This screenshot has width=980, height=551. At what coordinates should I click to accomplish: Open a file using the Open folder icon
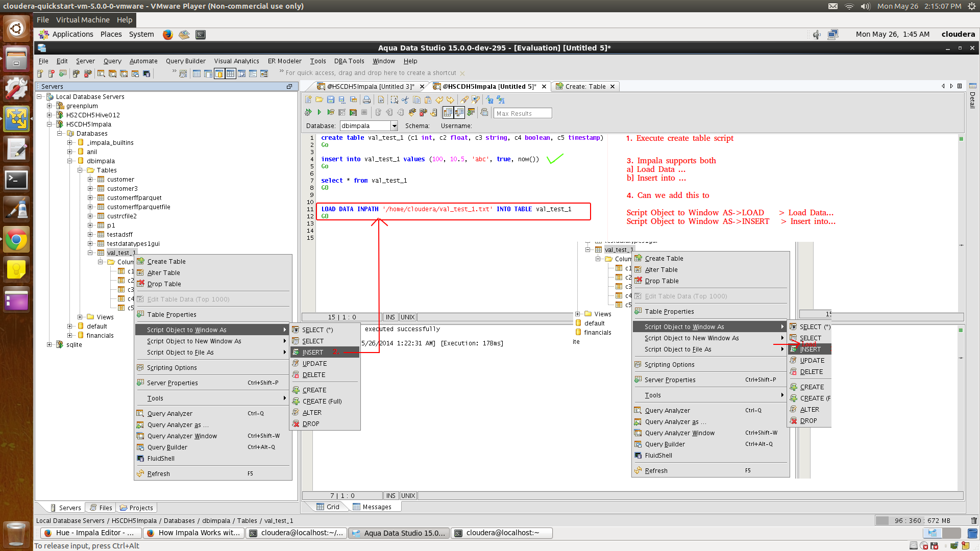(x=319, y=100)
